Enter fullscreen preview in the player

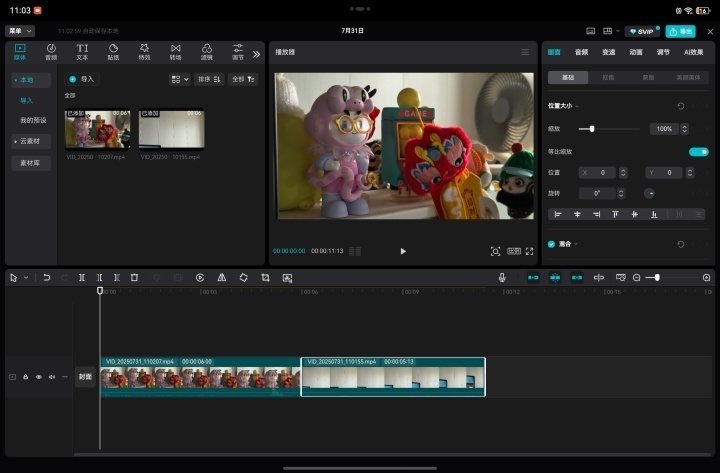point(529,251)
